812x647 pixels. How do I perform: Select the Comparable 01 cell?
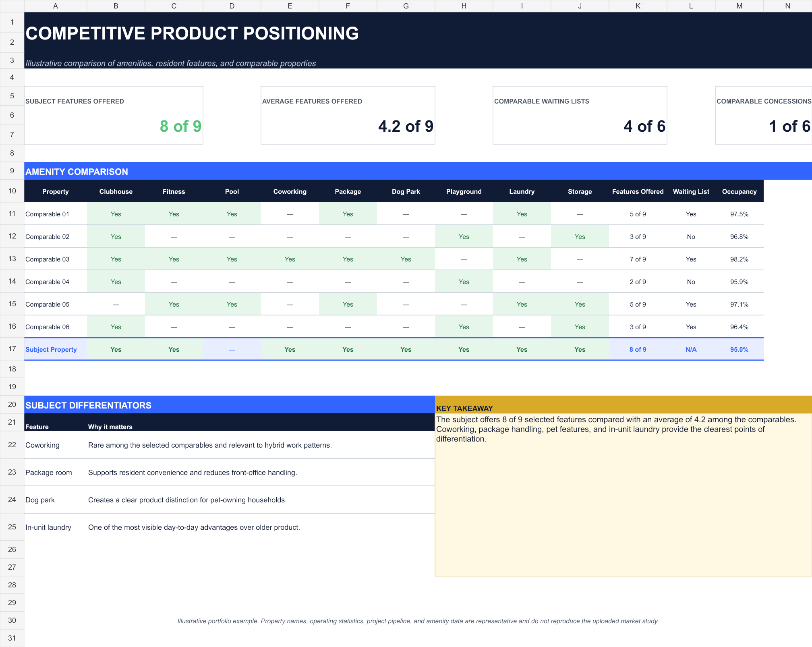56,214
